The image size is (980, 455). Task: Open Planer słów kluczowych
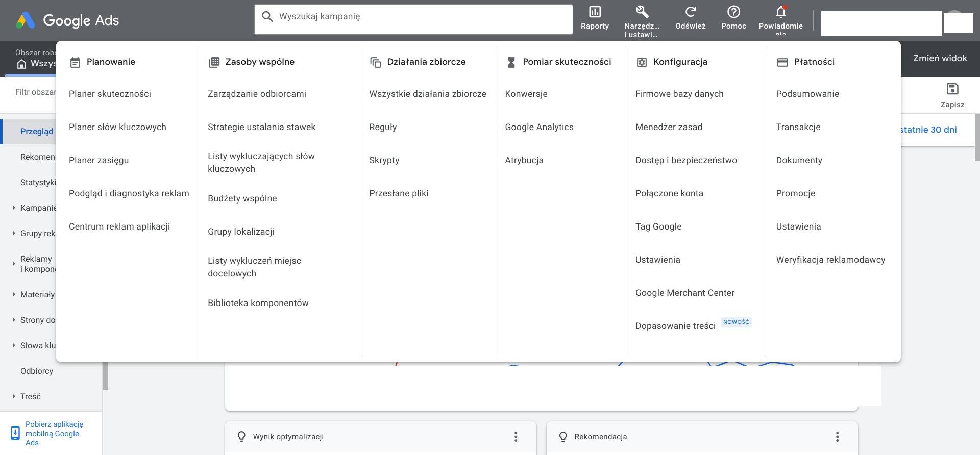tap(117, 127)
